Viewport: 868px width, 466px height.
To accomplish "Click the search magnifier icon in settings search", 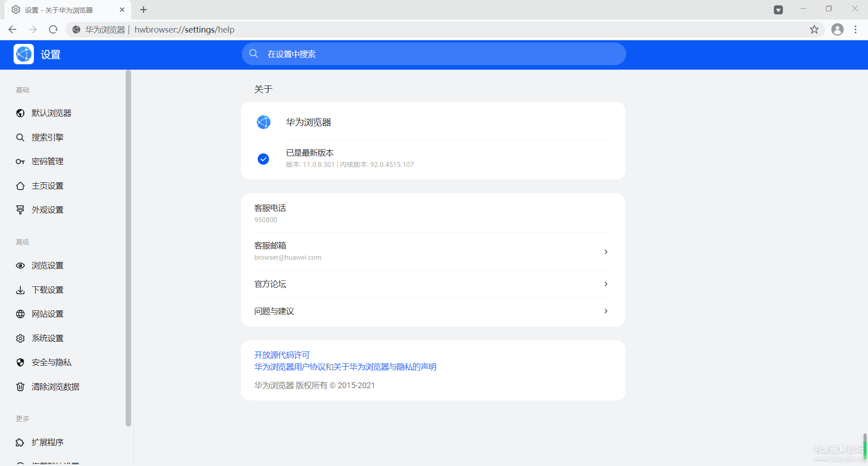I will pos(254,54).
